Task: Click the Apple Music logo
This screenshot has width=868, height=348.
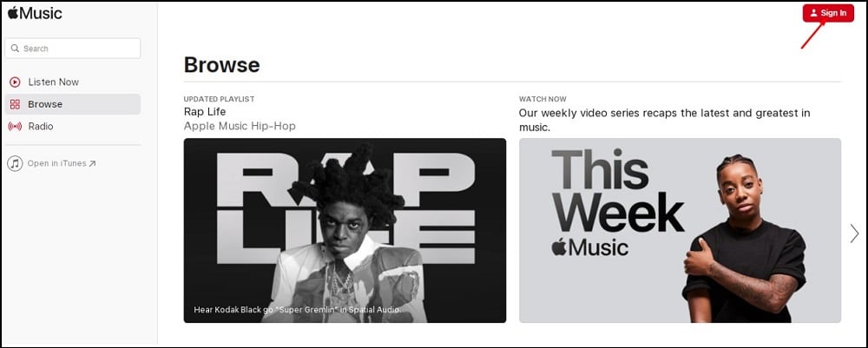Action: coord(35,13)
